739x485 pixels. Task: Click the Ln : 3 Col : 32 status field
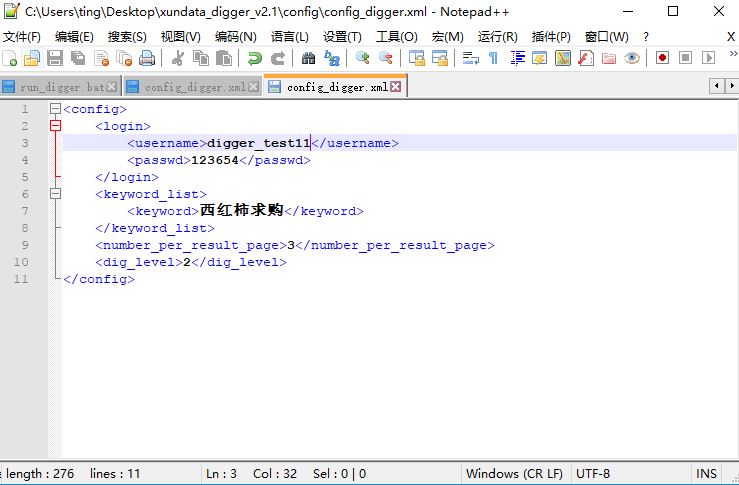tap(252, 474)
